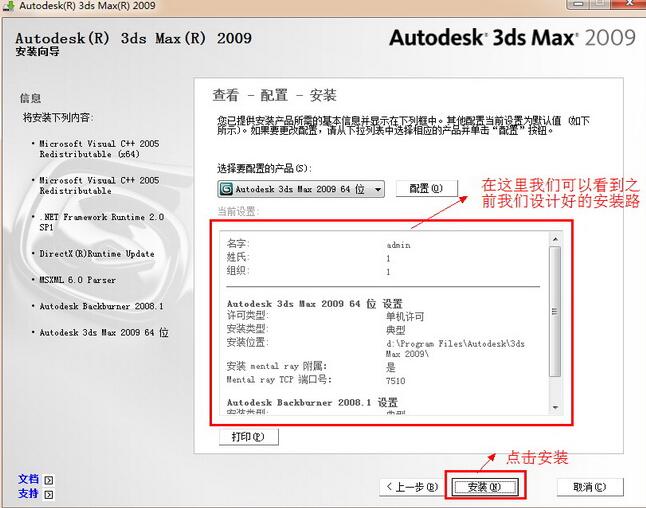Select 'Autodesk 3ds Max 2009 64 位' list entry

point(104,332)
